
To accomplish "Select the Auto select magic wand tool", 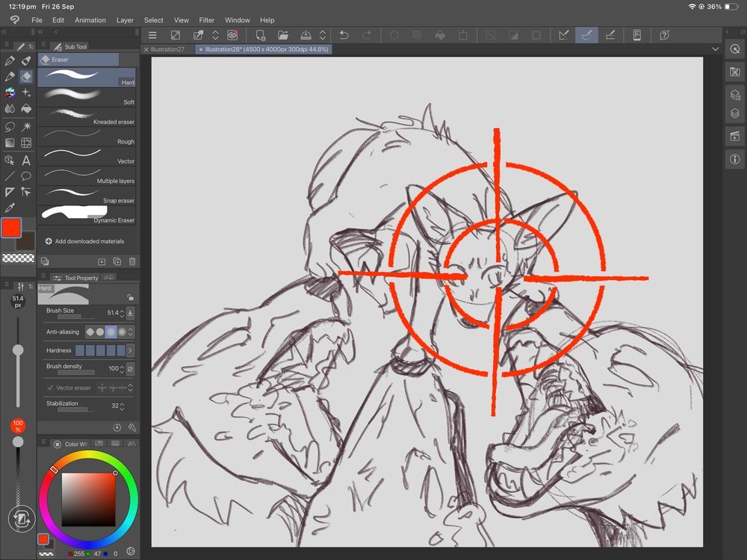I will [x=26, y=126].
